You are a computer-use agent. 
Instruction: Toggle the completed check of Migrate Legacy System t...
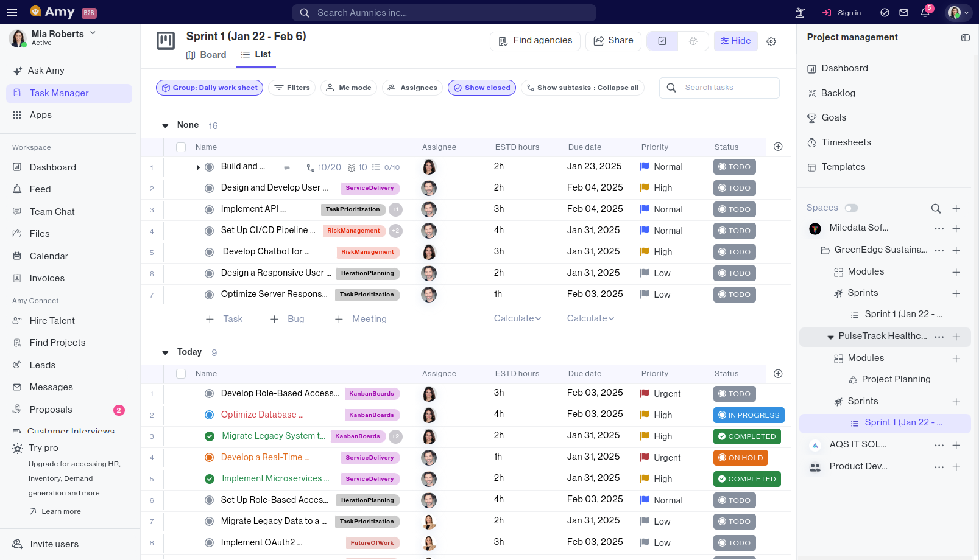[x=210, y=436]
